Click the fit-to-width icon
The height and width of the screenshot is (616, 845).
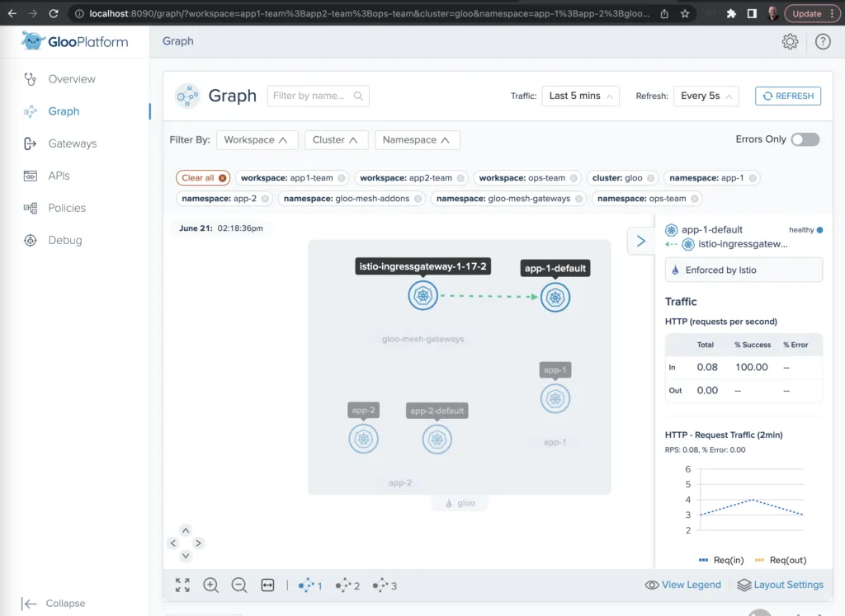click(x=268, y=585)
